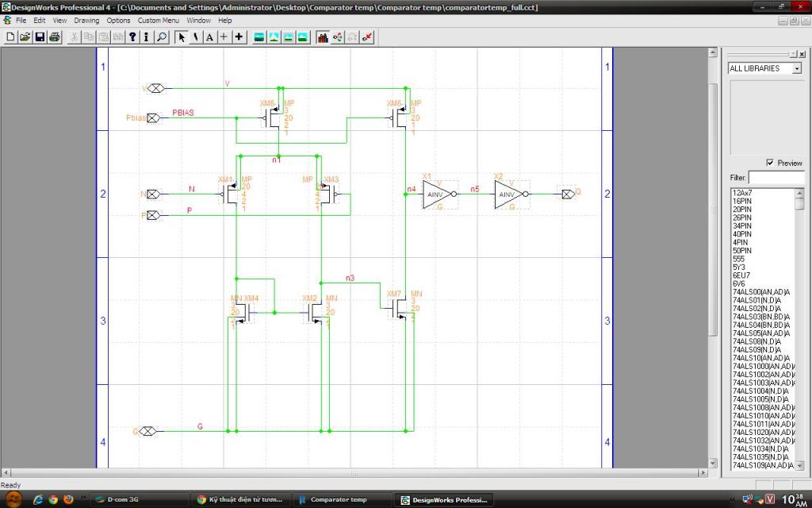Uncheck the Preview checkbox
This screenshot has width=812, height=508.
point(770,163)
